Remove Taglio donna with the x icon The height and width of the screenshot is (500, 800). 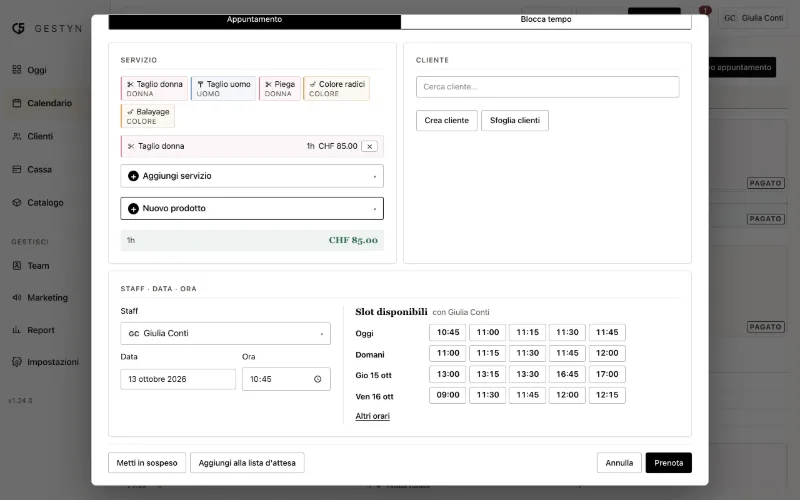pos(369,146)
